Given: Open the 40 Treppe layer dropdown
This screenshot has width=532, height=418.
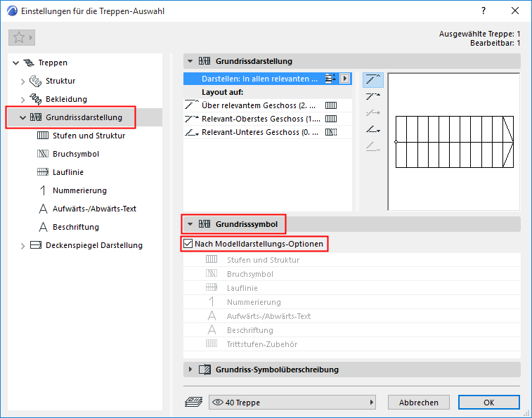Looking at the screenshot, I should pyautogui.click(x=292, y=403).
